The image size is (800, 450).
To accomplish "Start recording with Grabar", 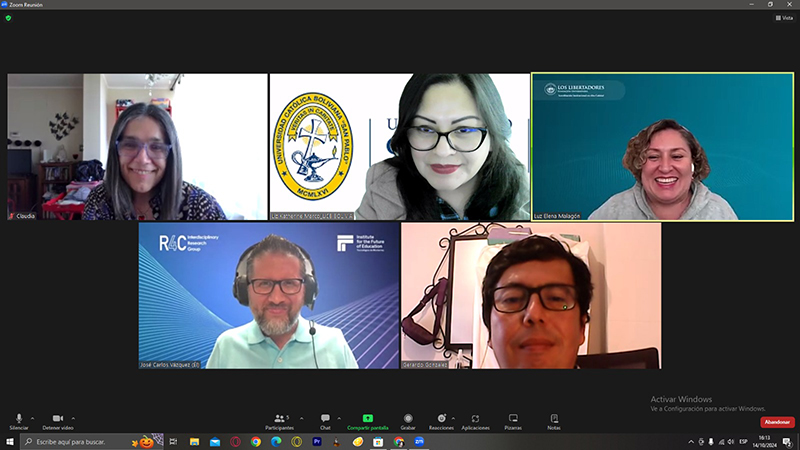I will click(x=408, y=420).
